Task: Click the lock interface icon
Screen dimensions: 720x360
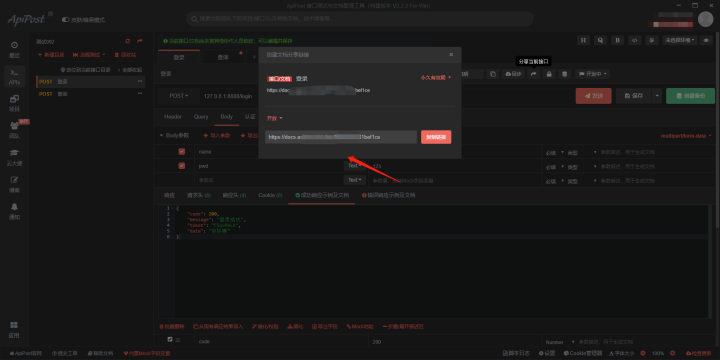Action: (549, 74)
